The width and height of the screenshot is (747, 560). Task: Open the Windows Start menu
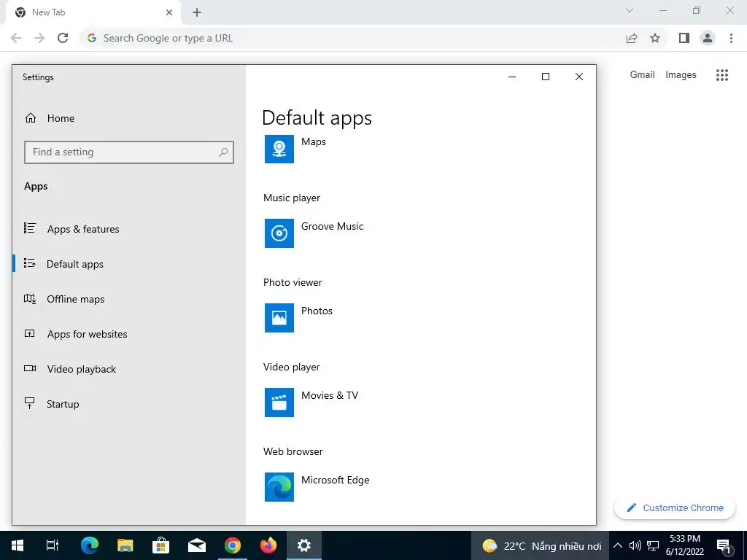click(18, 545)
